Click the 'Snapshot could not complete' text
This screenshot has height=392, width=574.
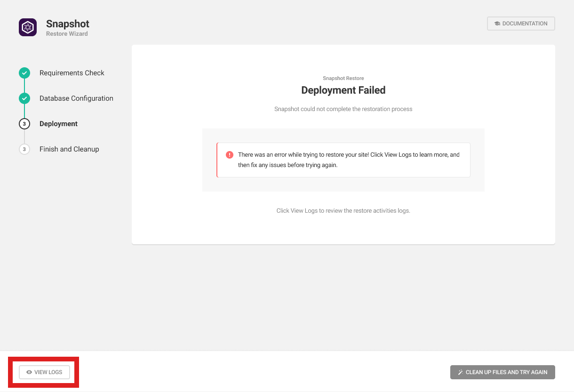click(343, 109)
